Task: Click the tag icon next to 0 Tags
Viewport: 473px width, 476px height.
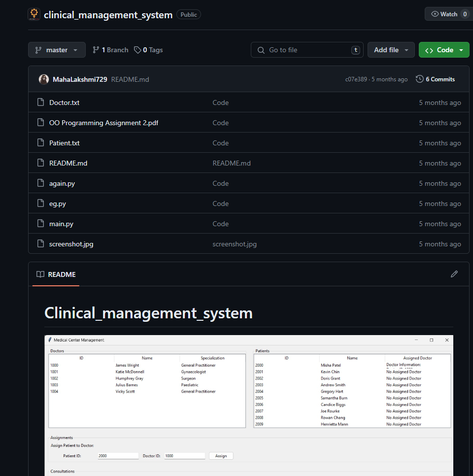Action: pos(137,50)
